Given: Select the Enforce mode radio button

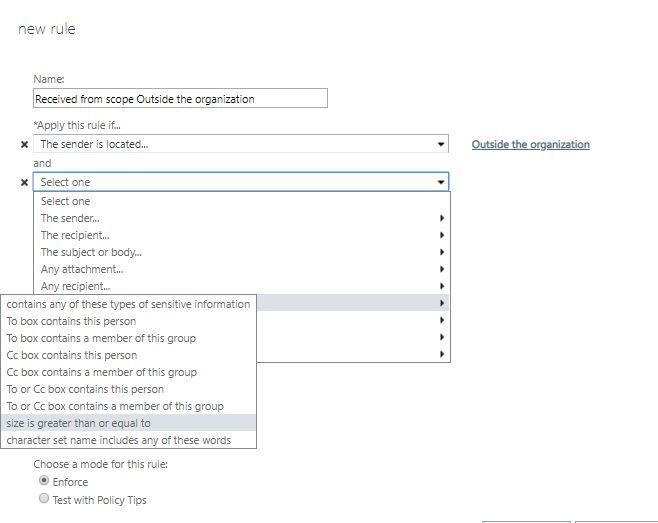Looking at the screenshot, I should (x=44, y=481).
